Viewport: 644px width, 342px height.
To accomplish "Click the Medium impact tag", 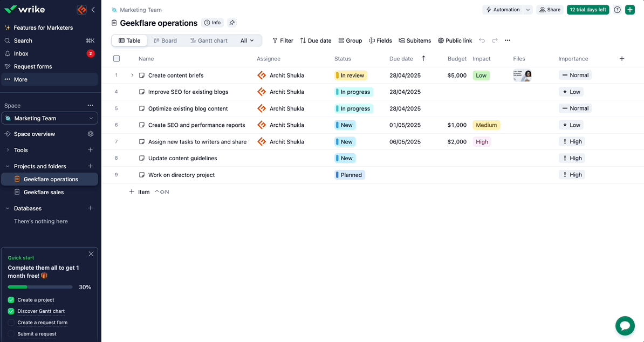I will tap(487, 125).
